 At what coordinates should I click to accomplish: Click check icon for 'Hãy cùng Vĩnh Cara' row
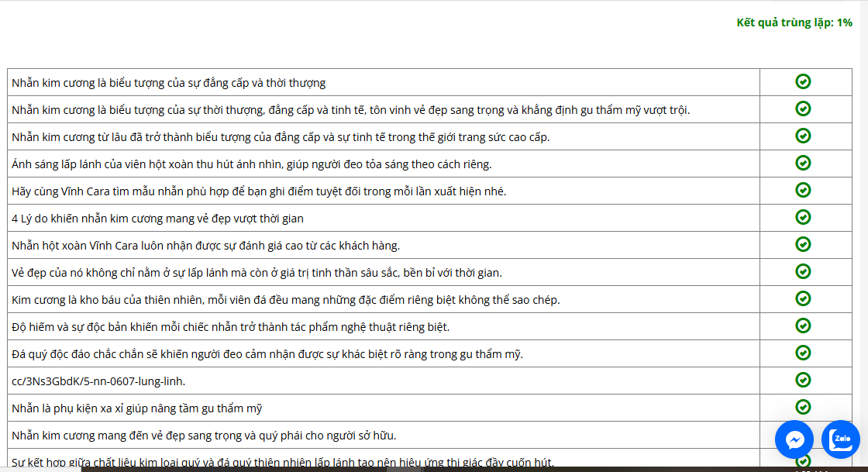803,191
